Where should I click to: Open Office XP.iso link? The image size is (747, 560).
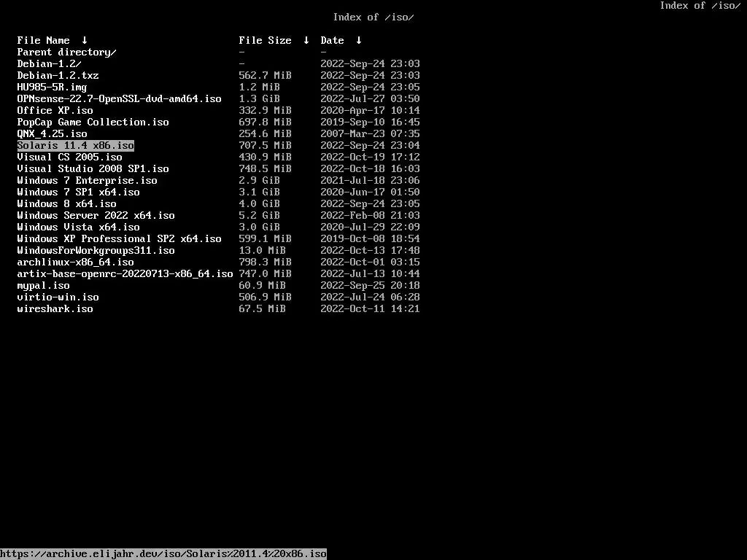55,111
